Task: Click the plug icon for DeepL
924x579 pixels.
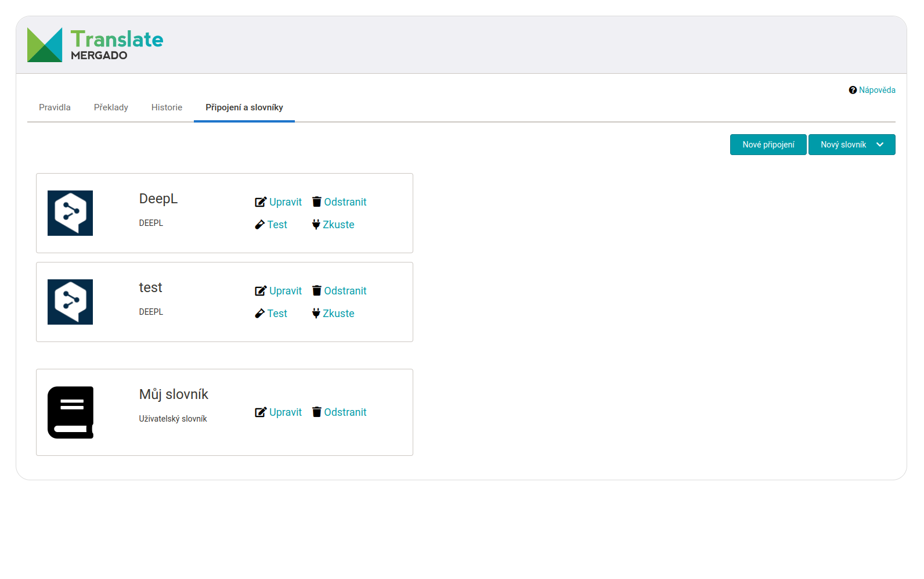Action: 316,224
